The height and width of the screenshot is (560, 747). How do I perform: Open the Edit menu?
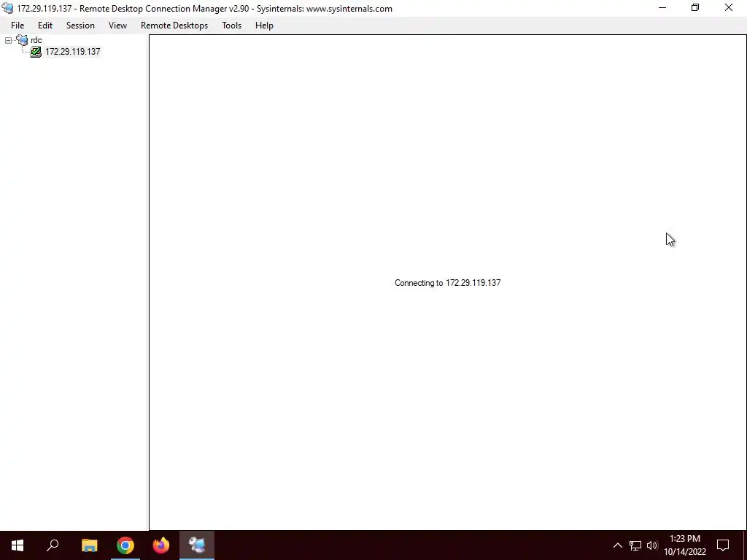(45, 26)
